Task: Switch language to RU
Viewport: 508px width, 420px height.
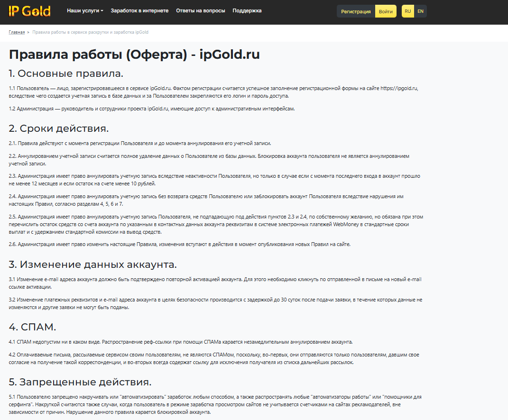Action: tap(407, 11)
